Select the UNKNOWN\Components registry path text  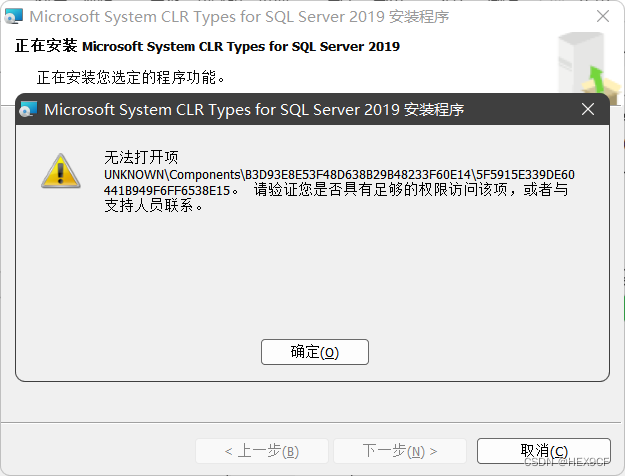[x=339, y=183]
